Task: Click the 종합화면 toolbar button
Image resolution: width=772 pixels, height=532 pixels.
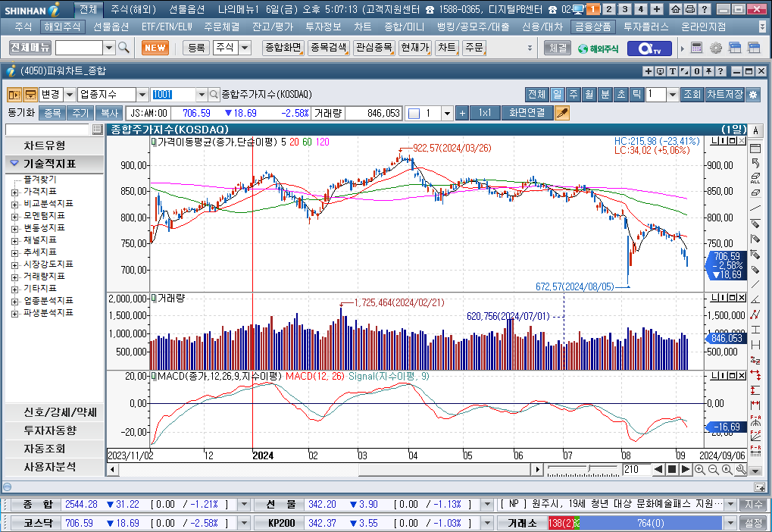Action: click(283, 48)
